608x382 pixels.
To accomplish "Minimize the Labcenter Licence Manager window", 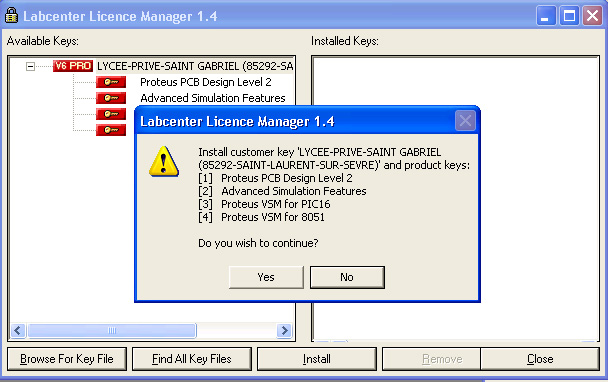I will [x=546, y=16].
